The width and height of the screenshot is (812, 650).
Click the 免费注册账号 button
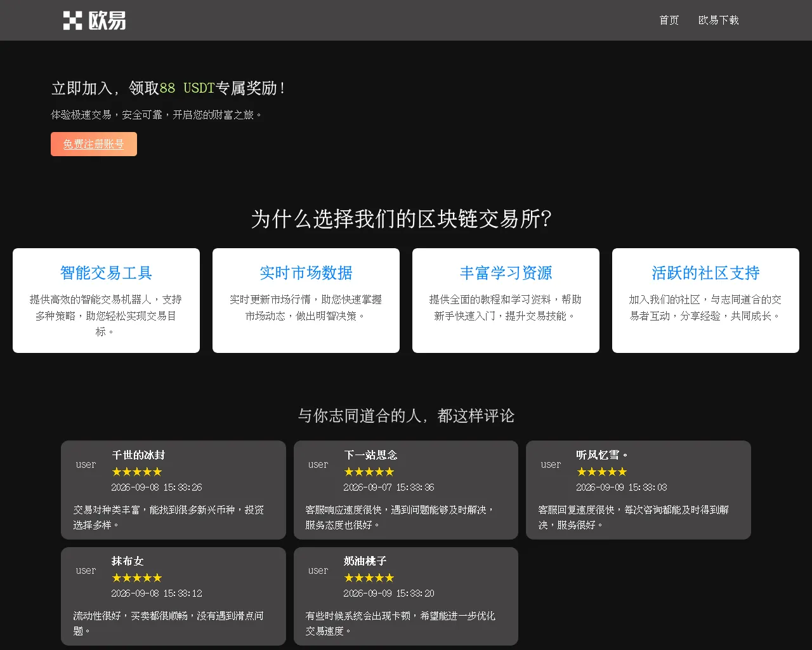point(94,144)
